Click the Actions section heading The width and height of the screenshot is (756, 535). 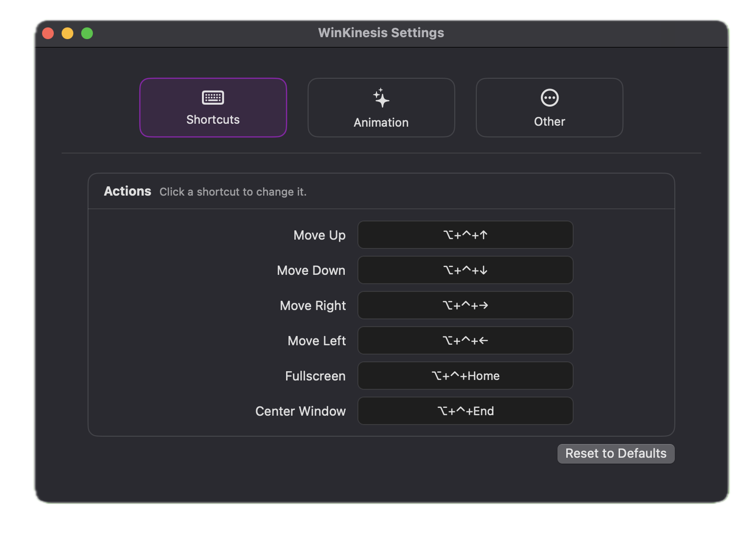coord(128,191)
